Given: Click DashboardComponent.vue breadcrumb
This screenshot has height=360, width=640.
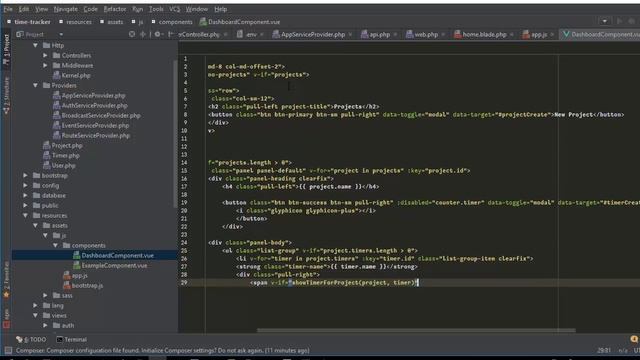Looking at the screenshot, I should 240,22.
